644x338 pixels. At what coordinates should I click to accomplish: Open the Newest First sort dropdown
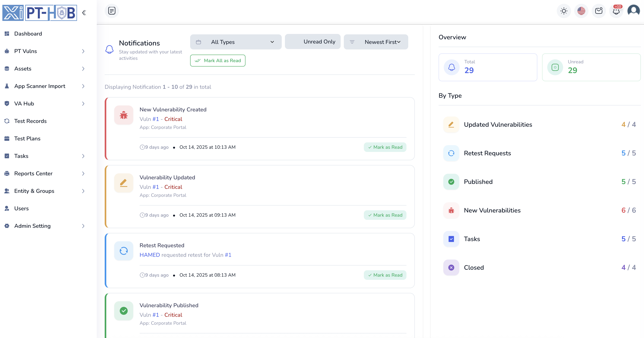376,42
